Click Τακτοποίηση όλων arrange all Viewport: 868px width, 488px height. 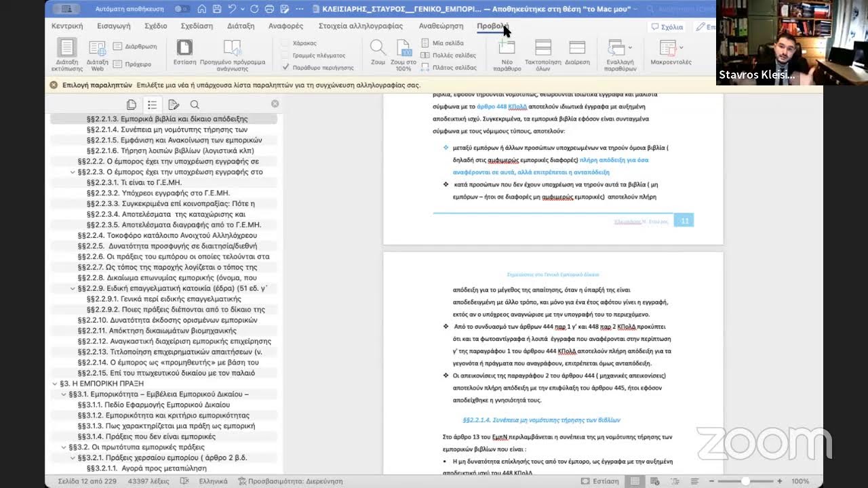(543, 56)
